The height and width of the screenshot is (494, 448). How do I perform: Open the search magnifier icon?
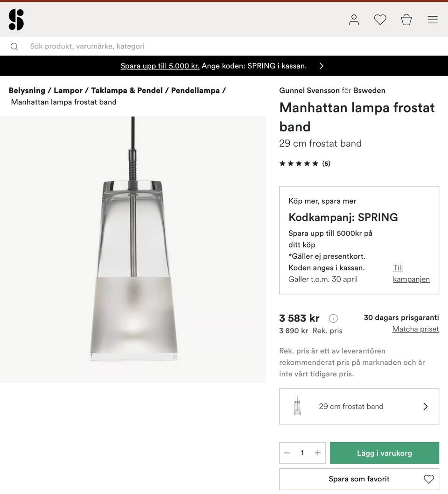(14, 46)
